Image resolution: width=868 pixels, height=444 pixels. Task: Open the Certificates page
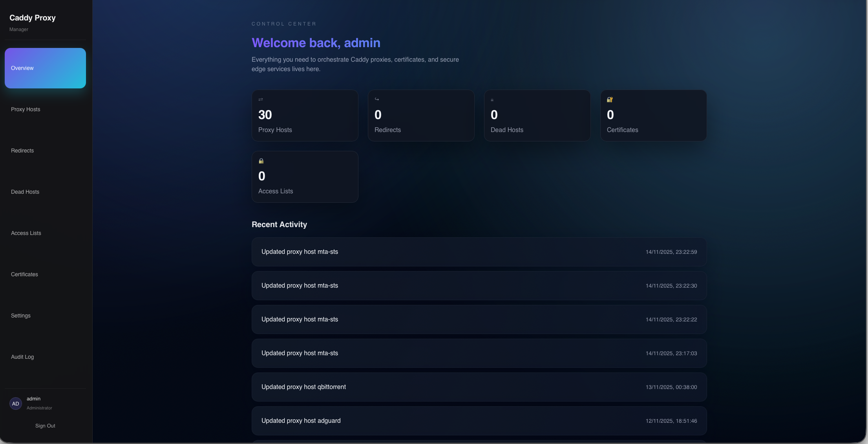[24, 274]
